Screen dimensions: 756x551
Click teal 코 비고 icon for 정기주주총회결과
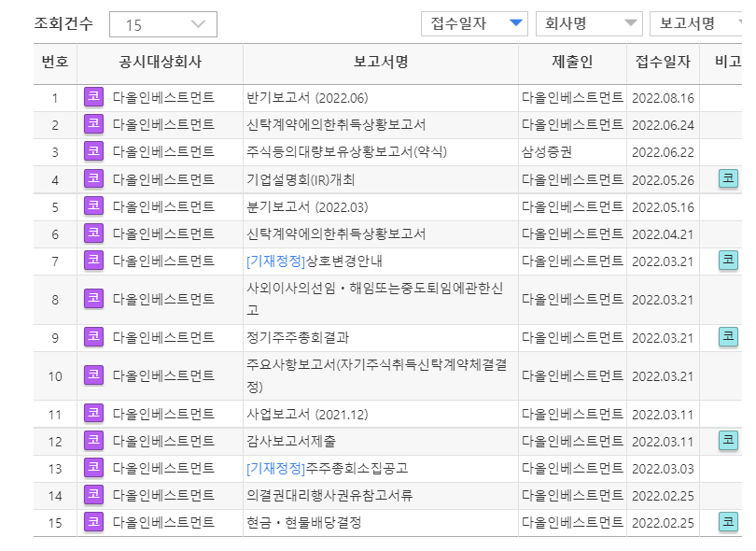coord(728,336)
